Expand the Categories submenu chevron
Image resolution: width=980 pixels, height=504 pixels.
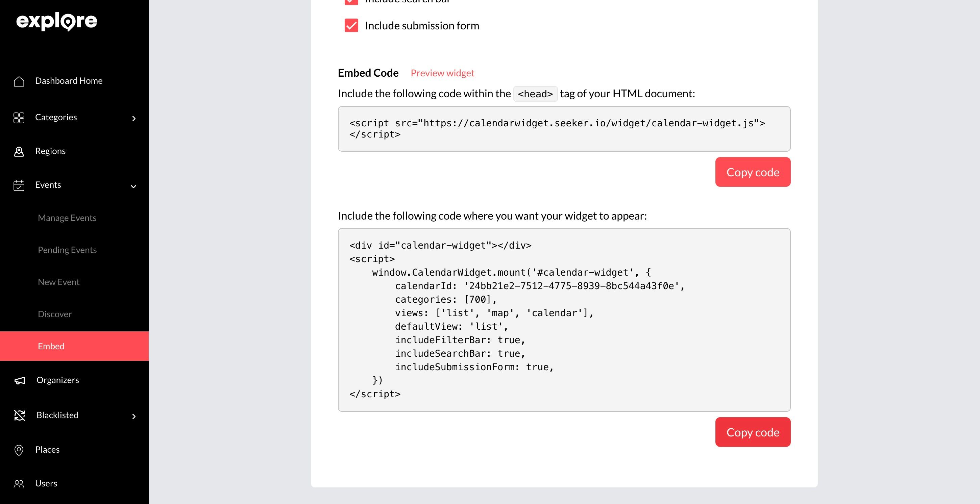pyautogui.click(x=133, y=118)
